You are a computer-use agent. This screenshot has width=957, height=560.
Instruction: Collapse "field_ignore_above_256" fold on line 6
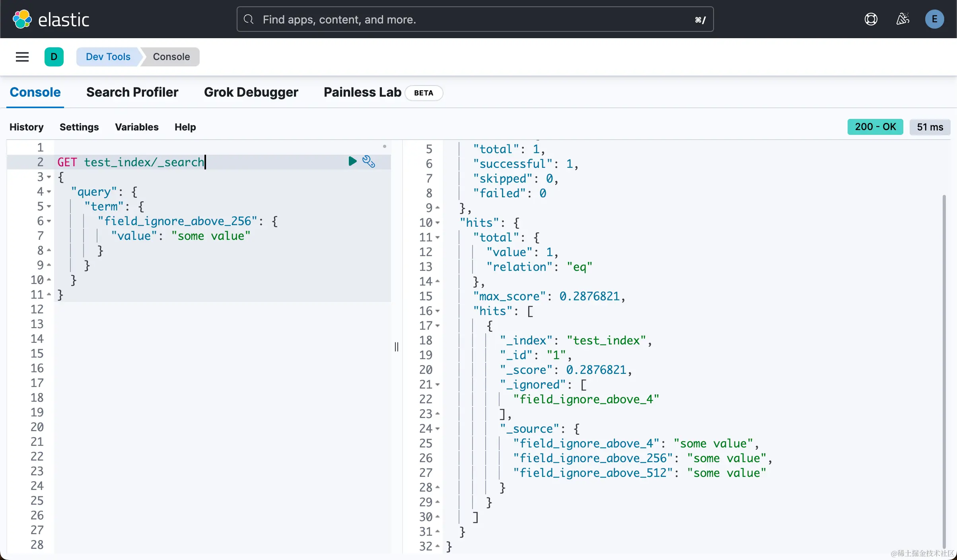[49, 221]
